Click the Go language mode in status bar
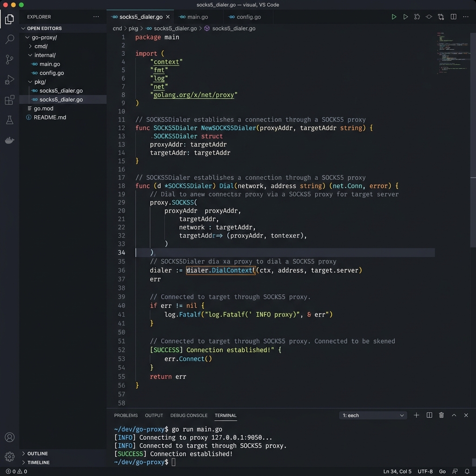The height and width of the screenshot is (476, 476). [443, 471]
